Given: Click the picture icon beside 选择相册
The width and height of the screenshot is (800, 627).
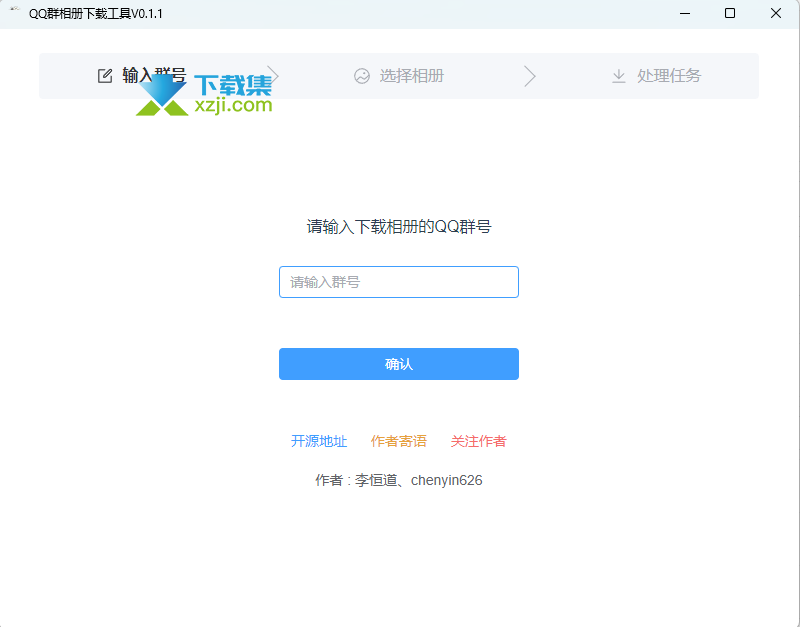Looking at the screenshot, I should 362,76.
